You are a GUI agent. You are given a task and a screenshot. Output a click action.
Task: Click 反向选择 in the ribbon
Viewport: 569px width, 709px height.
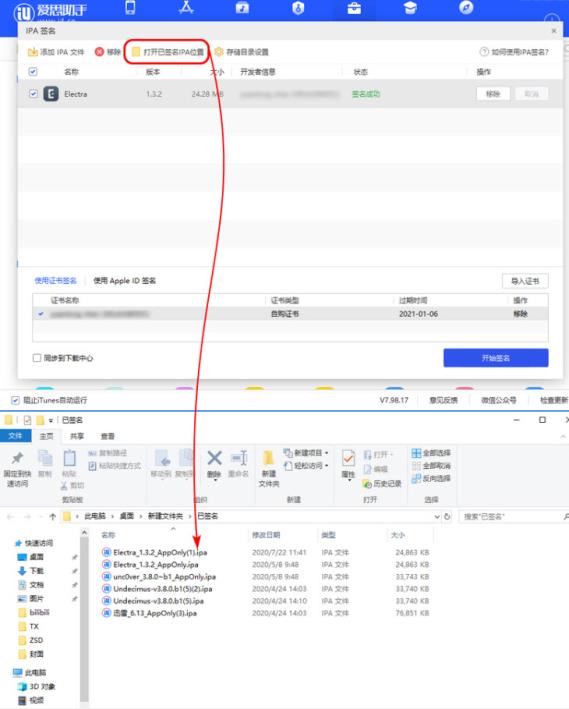click(x=431, y=478)
